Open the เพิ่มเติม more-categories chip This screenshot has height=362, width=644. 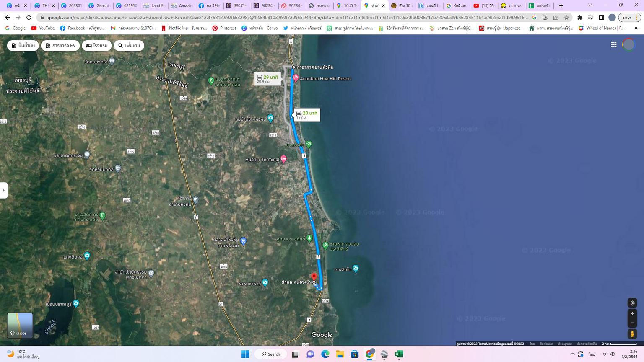pos(129,45)
